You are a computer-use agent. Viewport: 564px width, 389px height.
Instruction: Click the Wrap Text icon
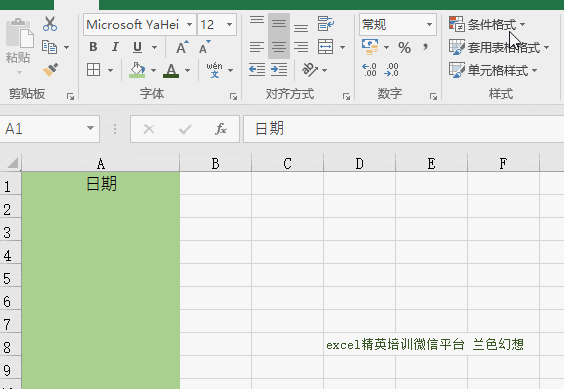pos(326,24)
